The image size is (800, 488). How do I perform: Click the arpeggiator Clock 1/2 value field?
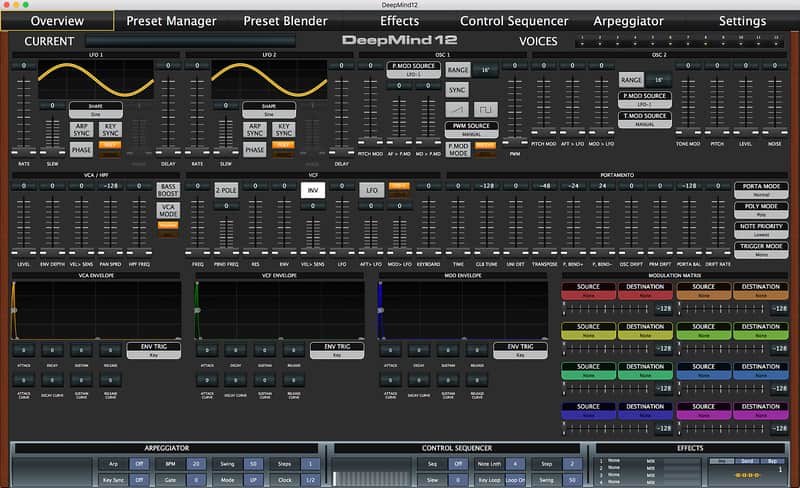coord(310,480)
